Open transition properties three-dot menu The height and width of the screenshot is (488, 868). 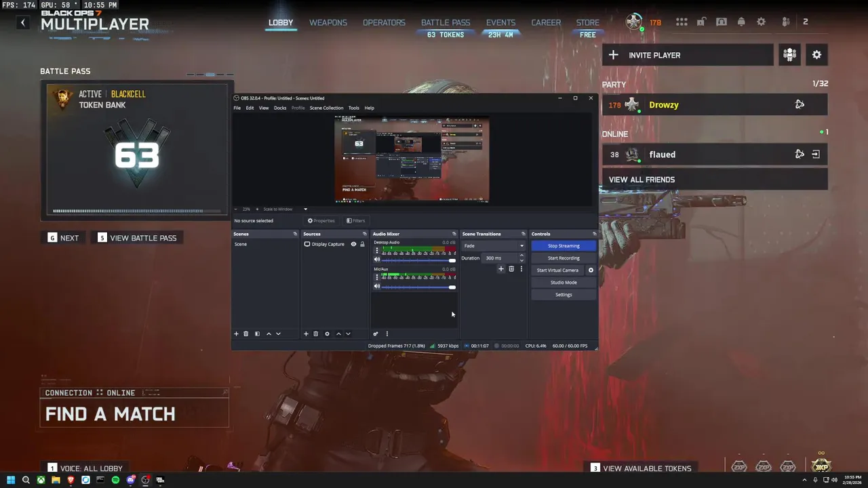coord(521,269)
